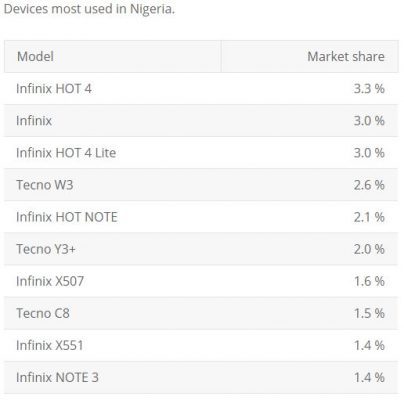Viewport: 404px width, 400px height.
Task: Select the Tecno C8 row
Action: pyautogui.click(x=201, y=313)
